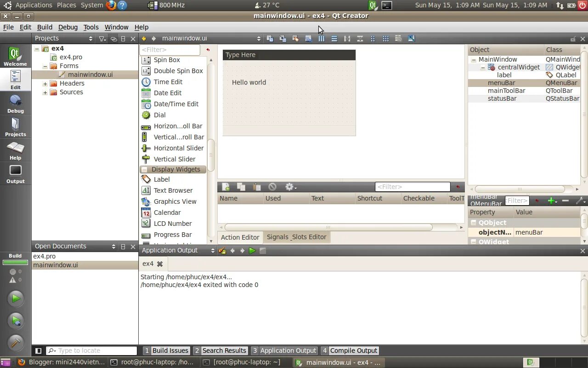The height and width of the screenshot is (368, 588).
Task: Expand the Headers folder
Action: point(45,83)
